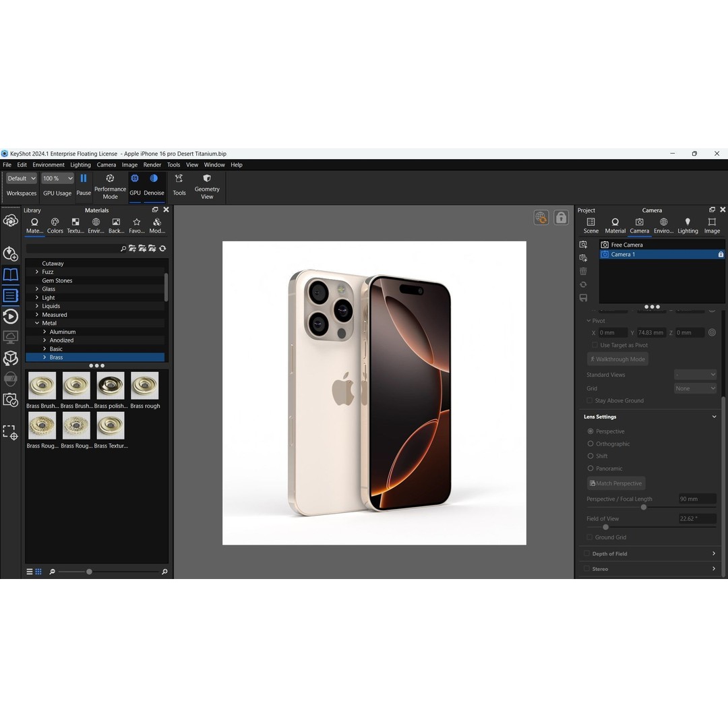Viewport: 728px width, 728px height.
Task: Switch to the Scene project tab
Action: 590,226
